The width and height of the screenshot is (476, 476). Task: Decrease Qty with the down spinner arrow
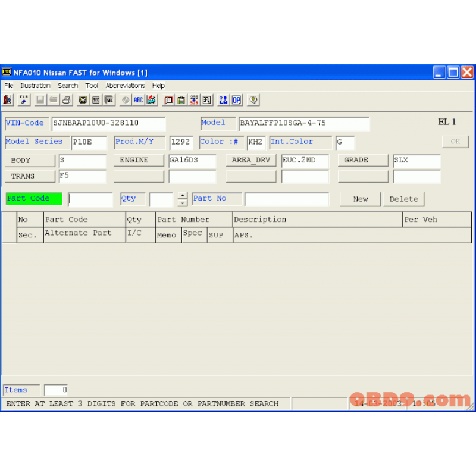[183, 203]
